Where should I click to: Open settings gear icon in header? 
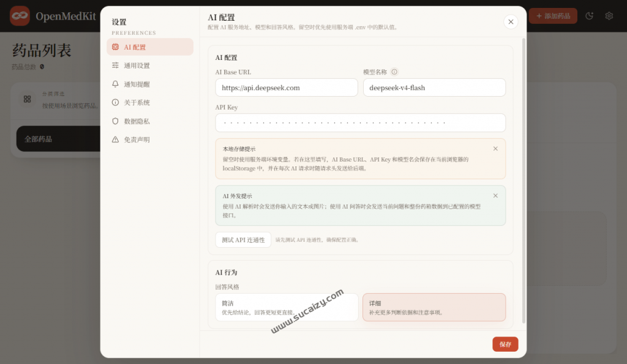pos(609,16)
